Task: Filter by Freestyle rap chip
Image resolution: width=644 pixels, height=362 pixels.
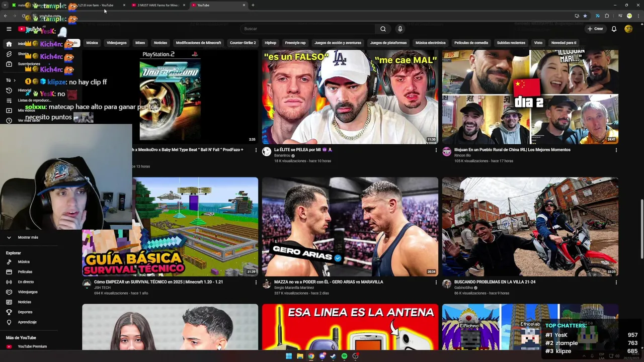Action: 295,43
